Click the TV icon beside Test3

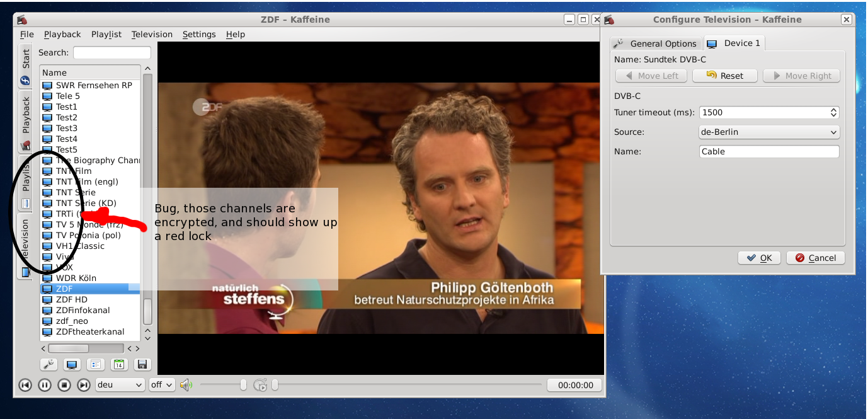point(47,128)
